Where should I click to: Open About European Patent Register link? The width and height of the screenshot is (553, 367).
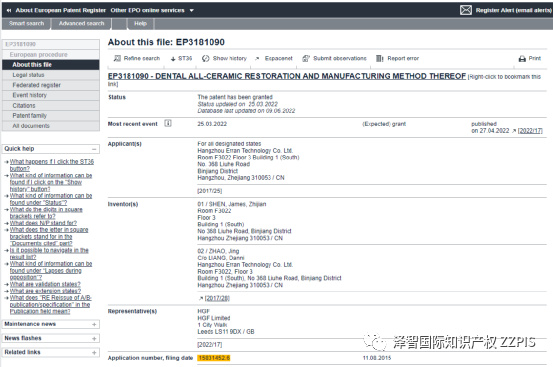(60, 10)
